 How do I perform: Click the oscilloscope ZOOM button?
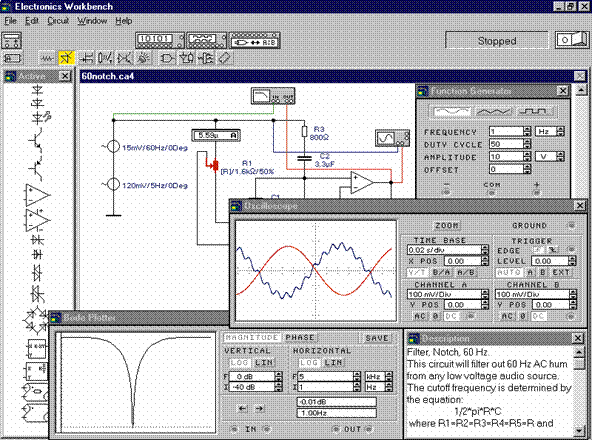[x=447, y=225]
